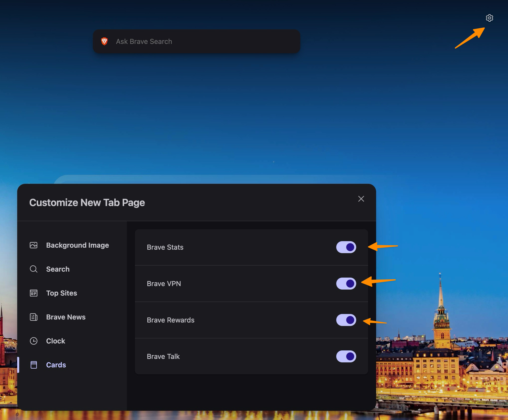
Task: Turn off the Brave VPN card
Action: [346, 283]
